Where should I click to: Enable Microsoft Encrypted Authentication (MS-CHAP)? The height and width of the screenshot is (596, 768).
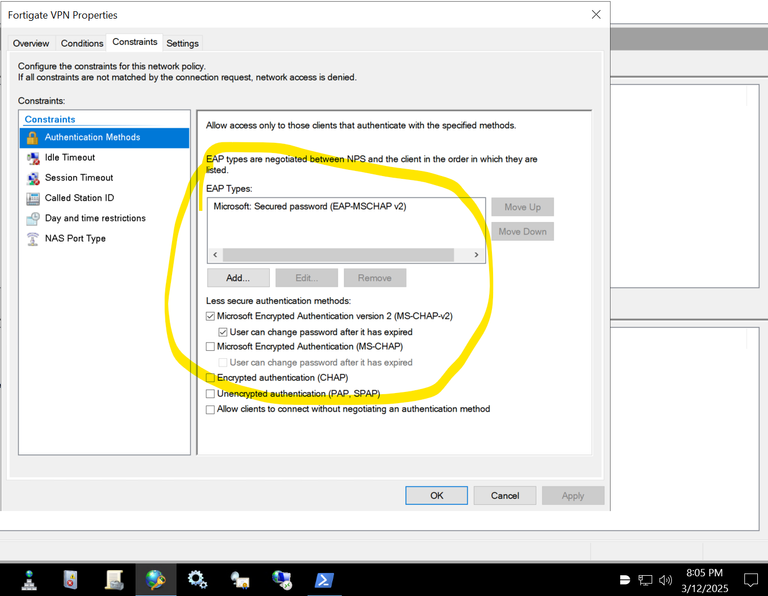210,347
